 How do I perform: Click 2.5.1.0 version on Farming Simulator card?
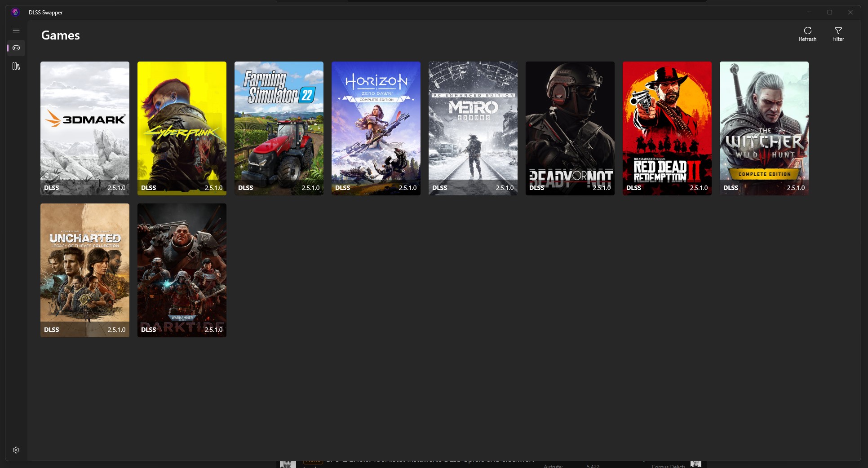[310, 188]
